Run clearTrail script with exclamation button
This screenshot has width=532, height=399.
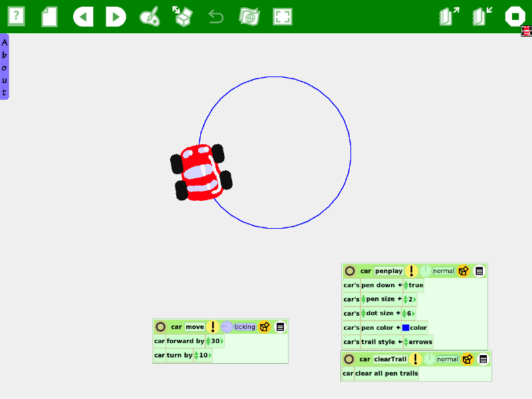[x=415, y=359]
